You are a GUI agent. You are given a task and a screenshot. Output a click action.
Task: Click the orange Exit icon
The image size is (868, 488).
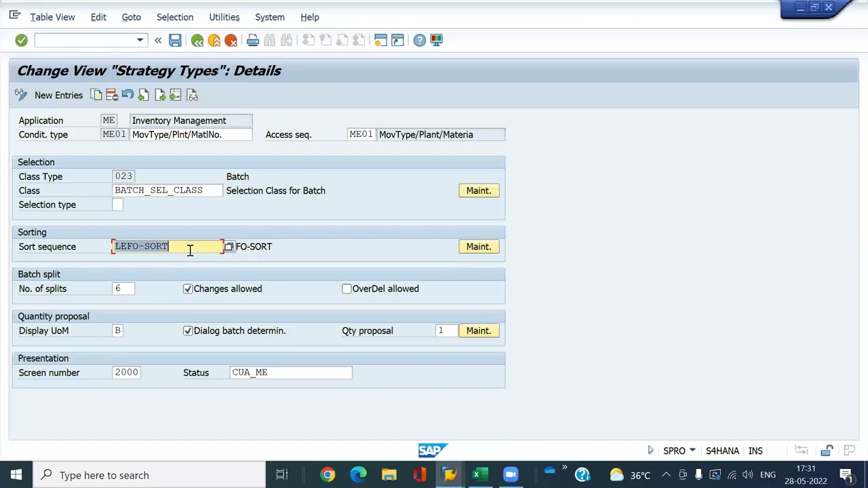tap(214, 41)
